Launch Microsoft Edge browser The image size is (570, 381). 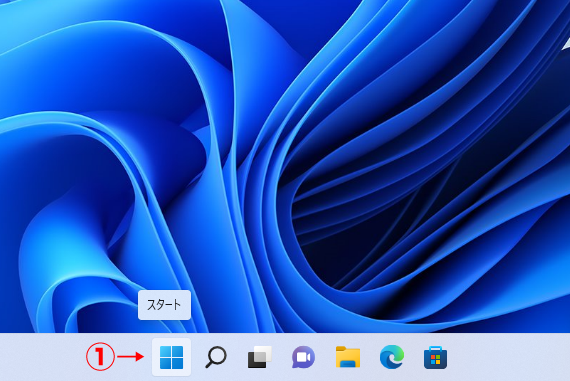click(x=392, y=357)
